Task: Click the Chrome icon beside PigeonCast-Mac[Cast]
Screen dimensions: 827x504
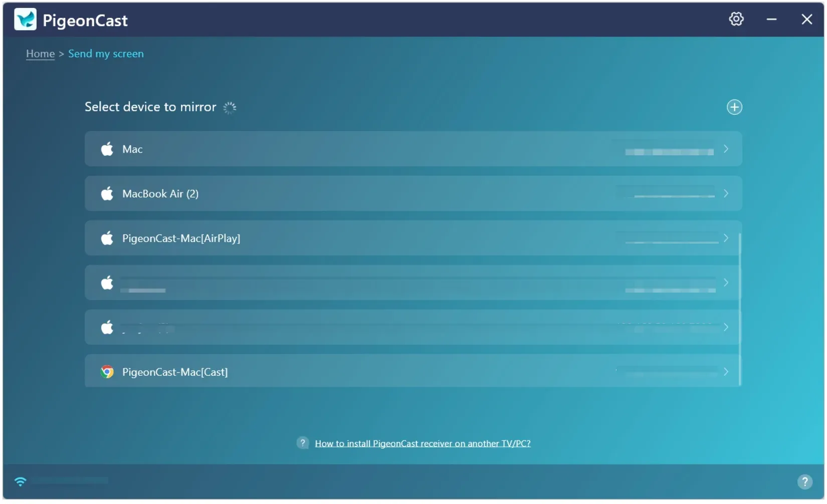Action: [107, 372]
